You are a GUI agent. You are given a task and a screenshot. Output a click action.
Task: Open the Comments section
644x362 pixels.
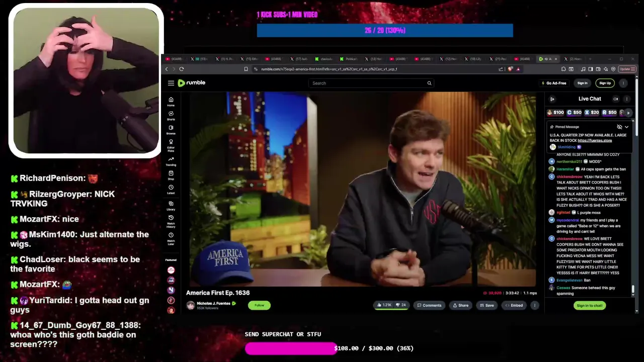coord(429,305)
